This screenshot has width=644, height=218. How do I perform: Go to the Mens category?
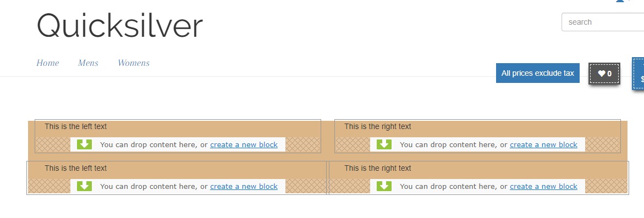coord(89,63)
